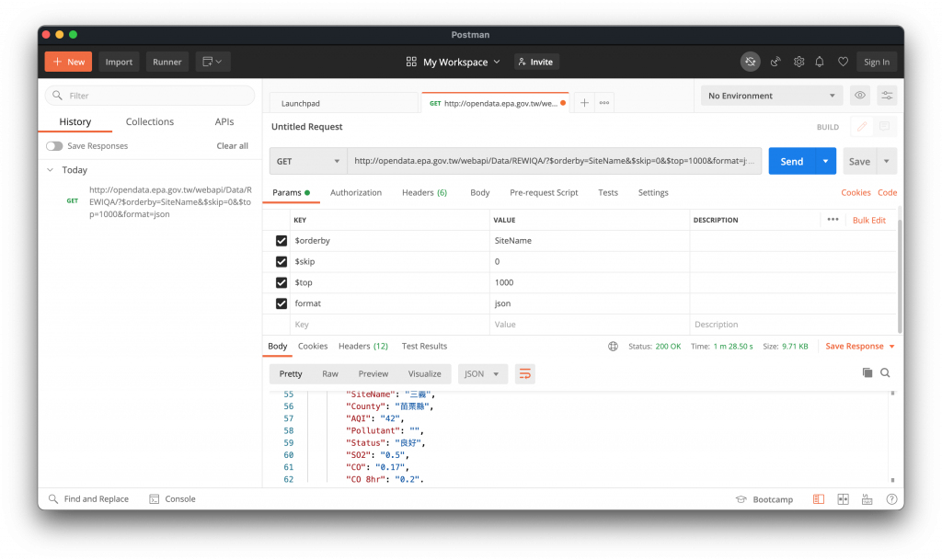Click the Code link
The height and width of the screenshot is (560, 942).
[888, 193]
